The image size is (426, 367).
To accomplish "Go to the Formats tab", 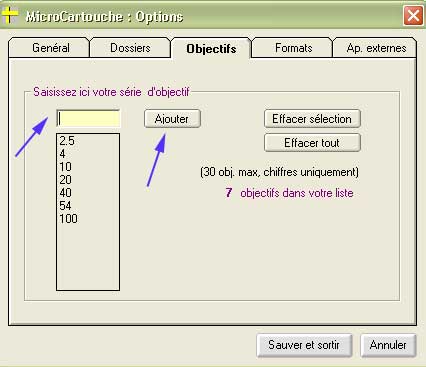I will (x=293, y=48).
